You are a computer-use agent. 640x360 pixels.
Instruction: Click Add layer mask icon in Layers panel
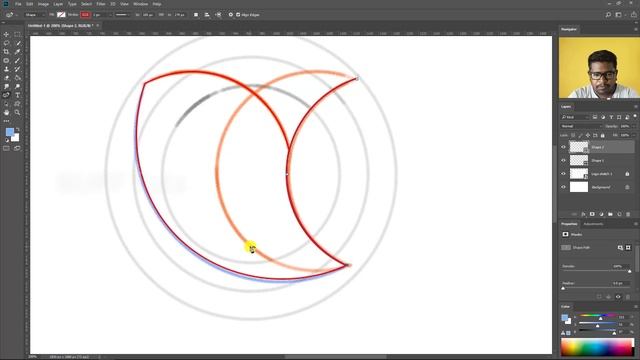(592, 214)
